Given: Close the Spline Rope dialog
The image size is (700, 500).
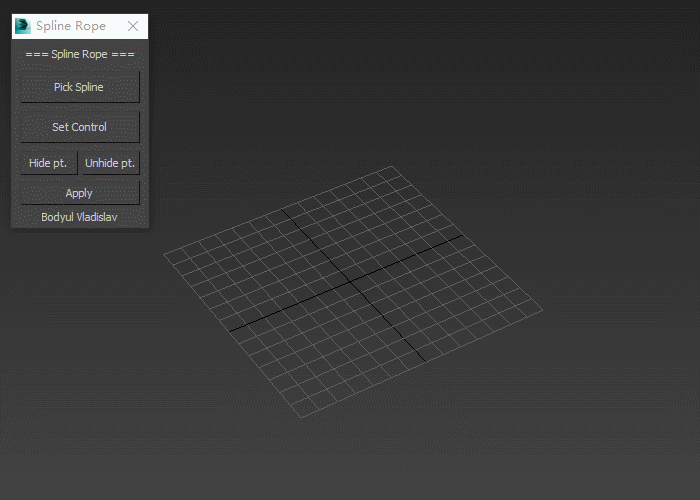Looking at the screenshot, I should tap(133, 26).
